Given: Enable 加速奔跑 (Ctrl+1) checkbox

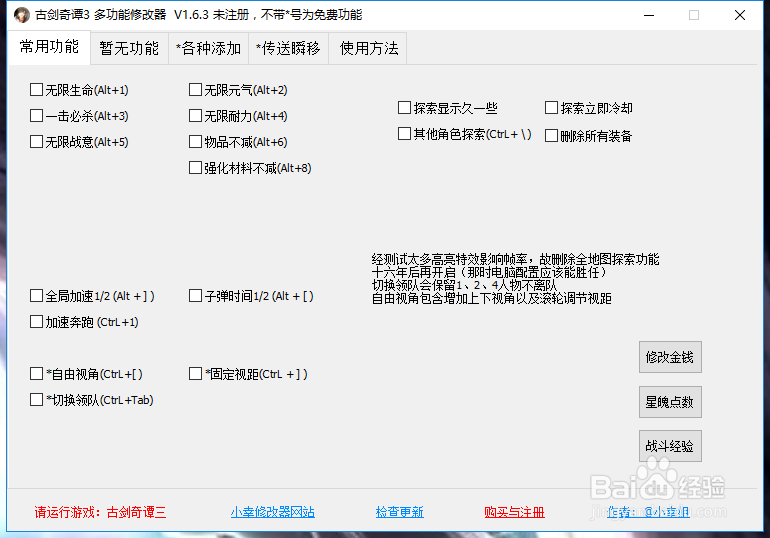Looking at the screenshot, I should tap(36, 322).
